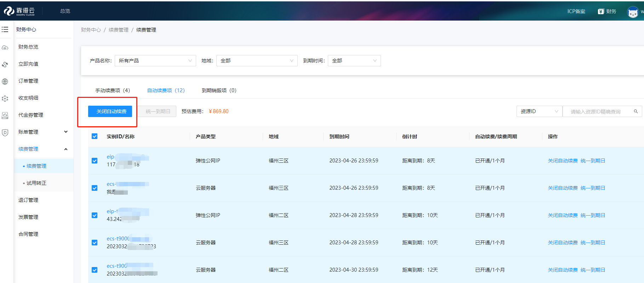This screenshot has height=283, width=644.
Task: Click 统一到期日 for 云服务器 2023-04-26 row
Action: (x=593, y=188)
